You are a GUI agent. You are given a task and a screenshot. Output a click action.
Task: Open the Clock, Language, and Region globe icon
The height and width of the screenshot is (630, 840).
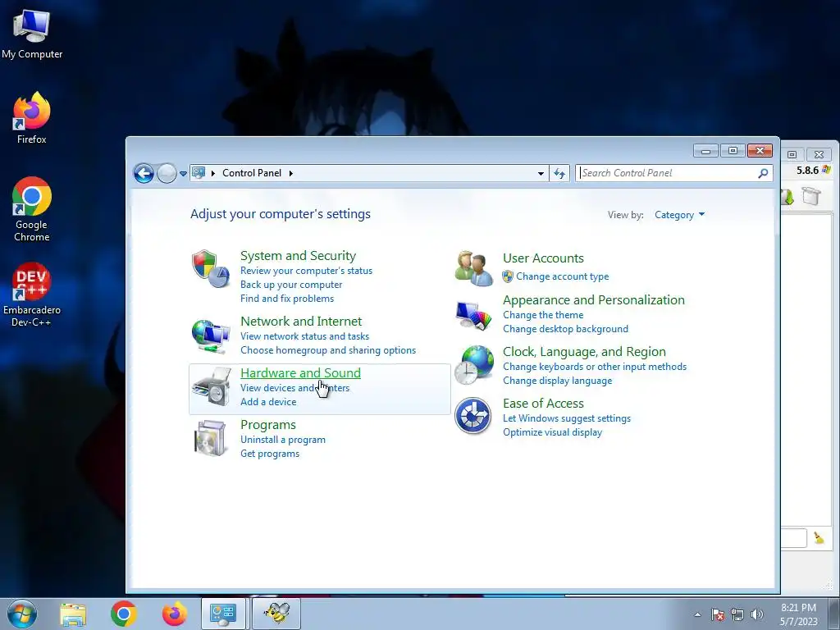[473, 365]
